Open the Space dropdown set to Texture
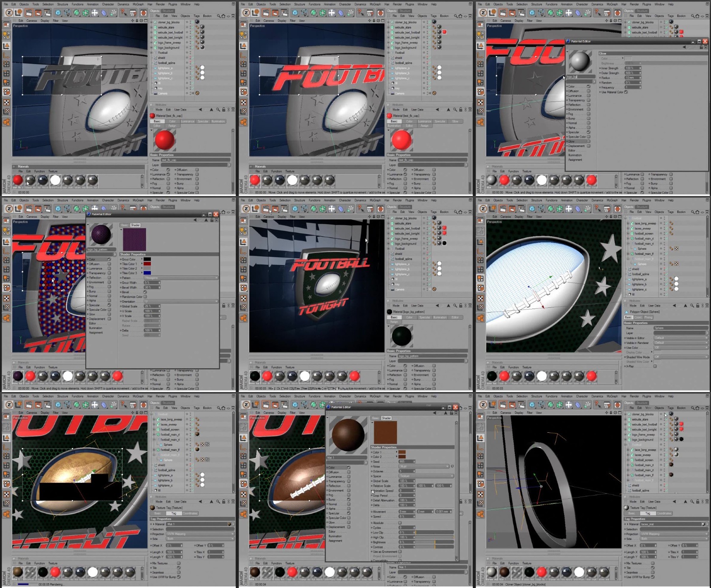The width and height of the screenshot is (711, 588). [426, 476]
